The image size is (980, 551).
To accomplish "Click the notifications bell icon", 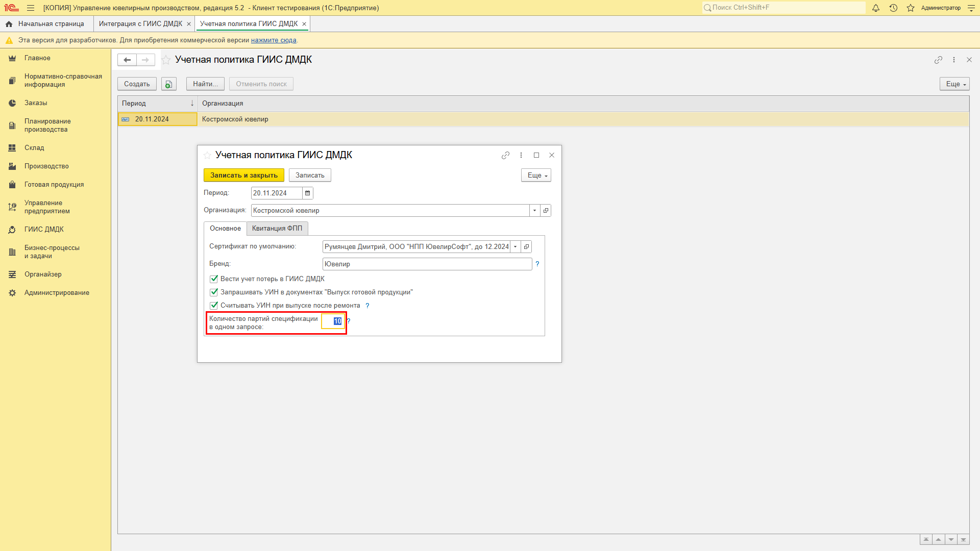I will click(876, 8).
